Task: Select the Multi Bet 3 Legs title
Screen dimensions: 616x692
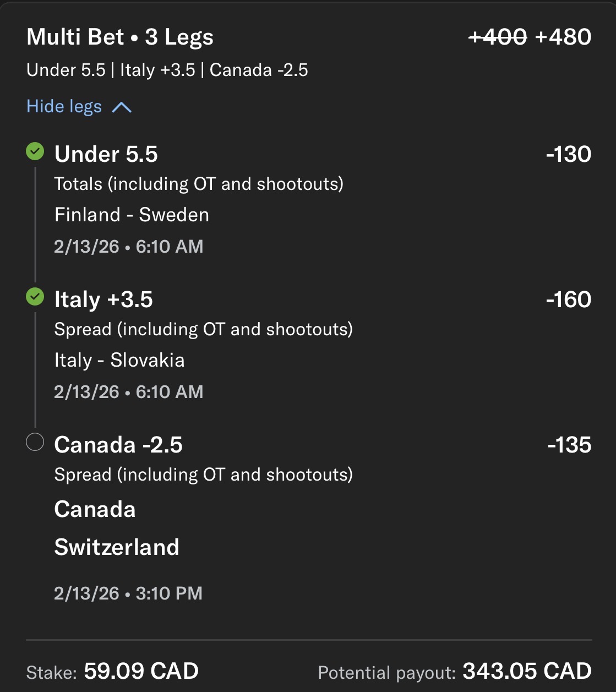Action: (x=120, y=37)
